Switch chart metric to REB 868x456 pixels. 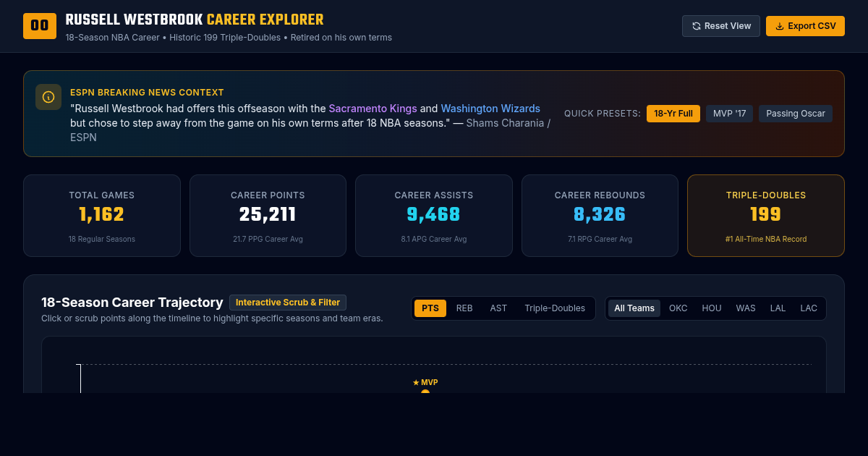tap(464, 308)
